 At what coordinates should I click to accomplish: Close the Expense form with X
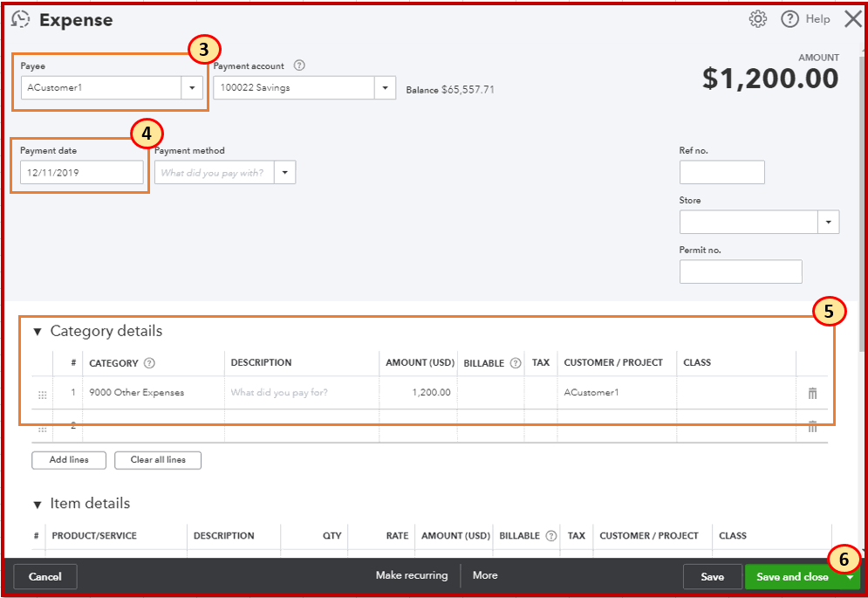[853, 19]
